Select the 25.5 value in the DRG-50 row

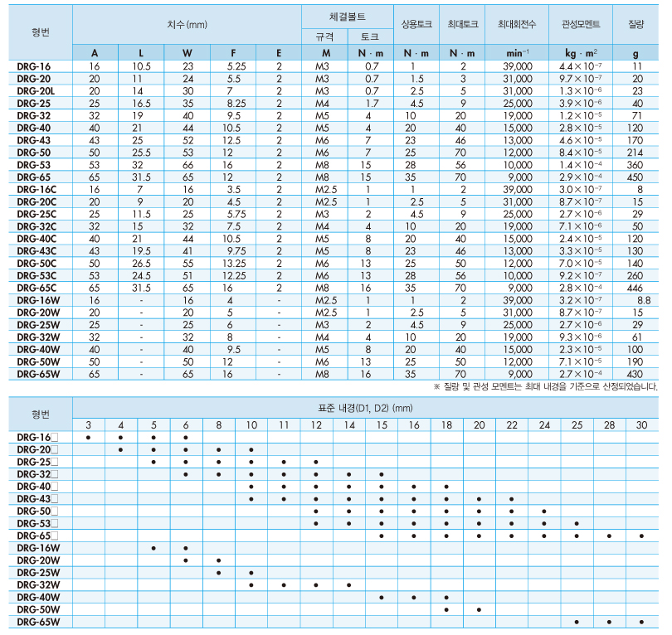pyautogui.click(x=141, y=153)
